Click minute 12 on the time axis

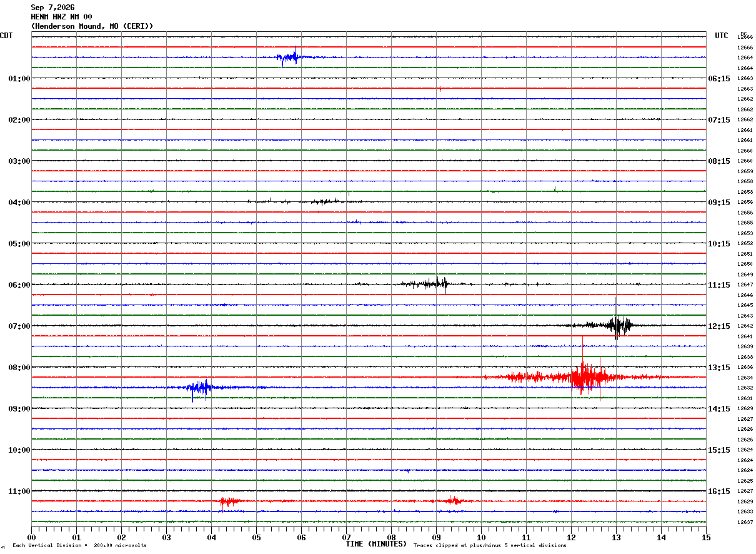[x=571, y=537]
